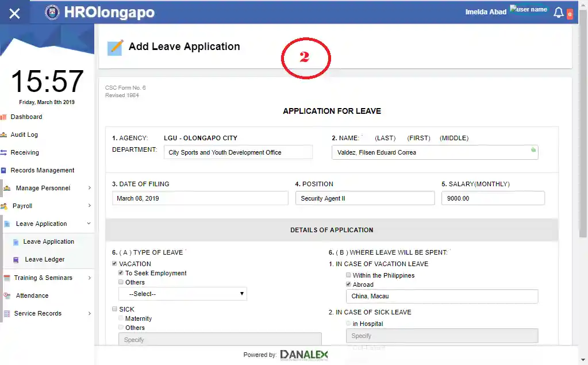Click the Imelda Abad user name
This screenshot has width=588, height=365.
(486, 12)
